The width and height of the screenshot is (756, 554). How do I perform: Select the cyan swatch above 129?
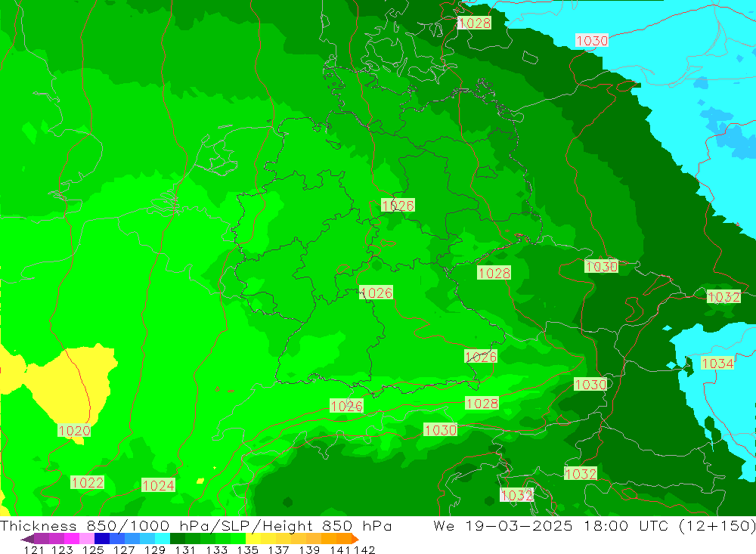(163, 539)
